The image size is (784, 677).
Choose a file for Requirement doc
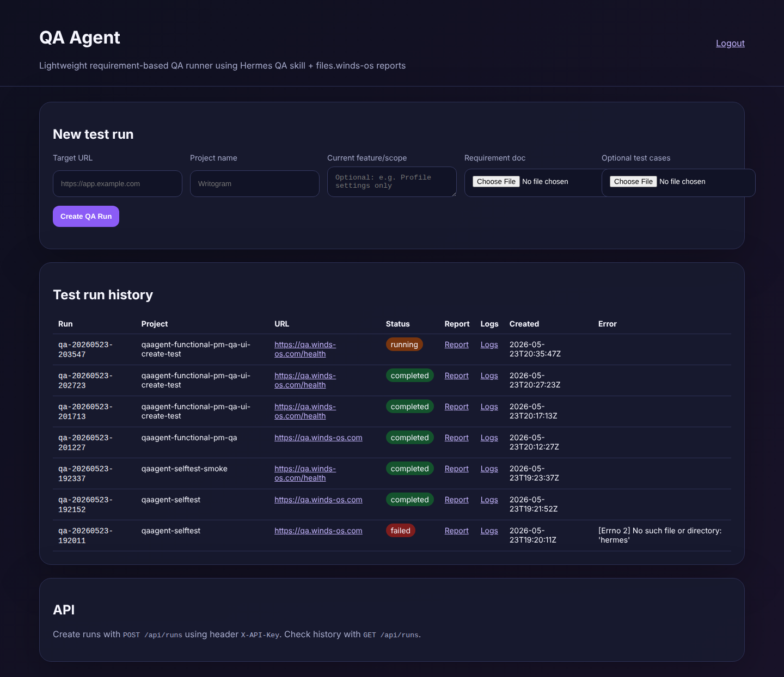496,182
